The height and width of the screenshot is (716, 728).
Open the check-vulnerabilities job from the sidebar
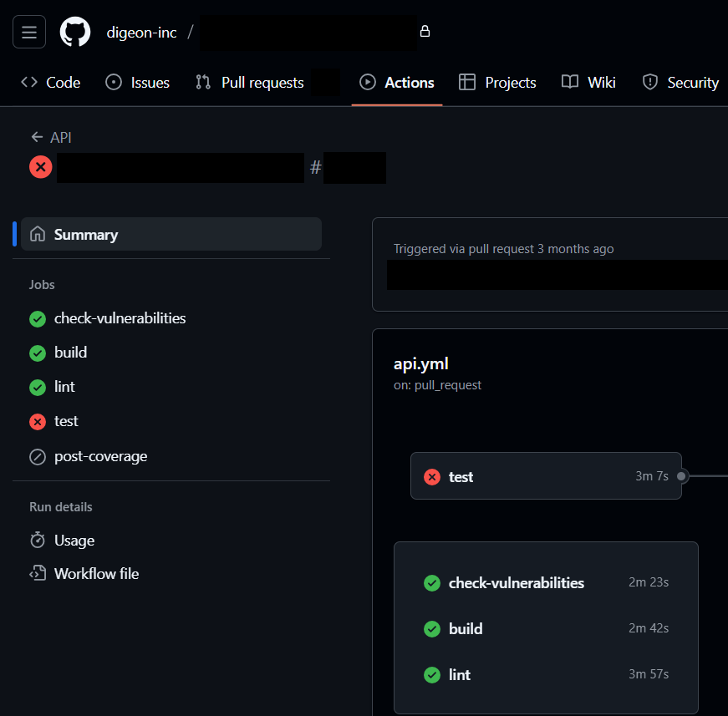(119, 318)
